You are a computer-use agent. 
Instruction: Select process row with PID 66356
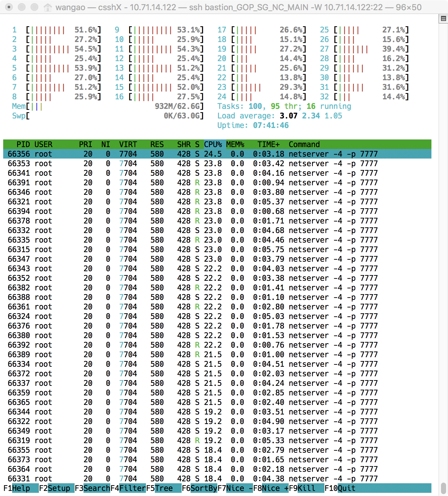[217, 154]
